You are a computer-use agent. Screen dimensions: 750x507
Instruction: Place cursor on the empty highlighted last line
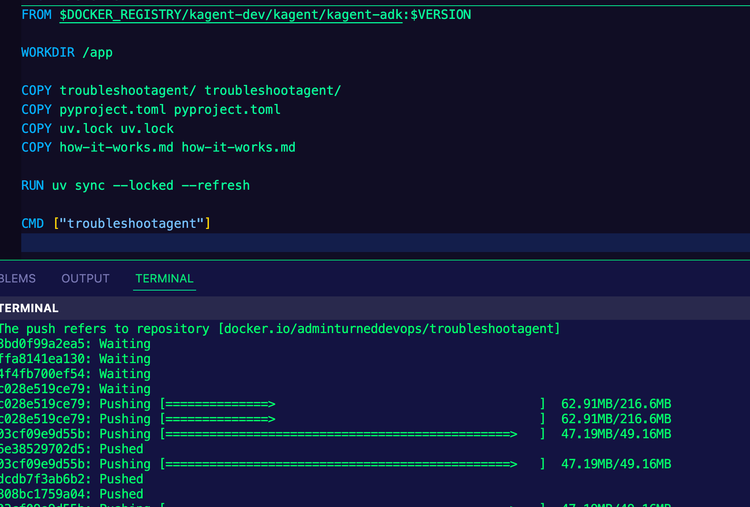[x=385, y=242]
